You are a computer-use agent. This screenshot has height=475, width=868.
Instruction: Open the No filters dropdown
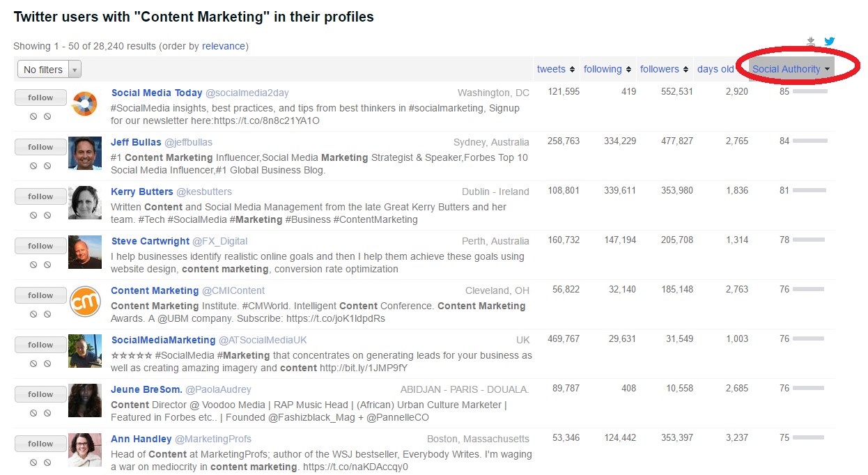[49, 70]
